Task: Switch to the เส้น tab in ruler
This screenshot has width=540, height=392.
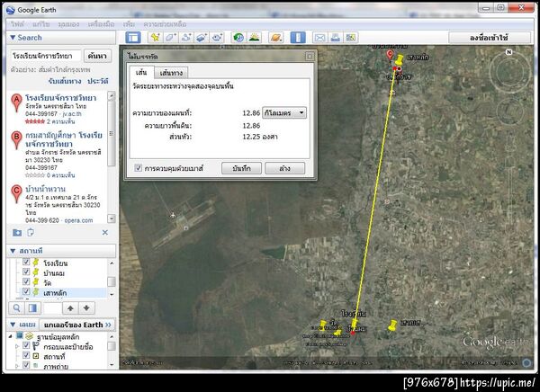Action: pos(141,72)
